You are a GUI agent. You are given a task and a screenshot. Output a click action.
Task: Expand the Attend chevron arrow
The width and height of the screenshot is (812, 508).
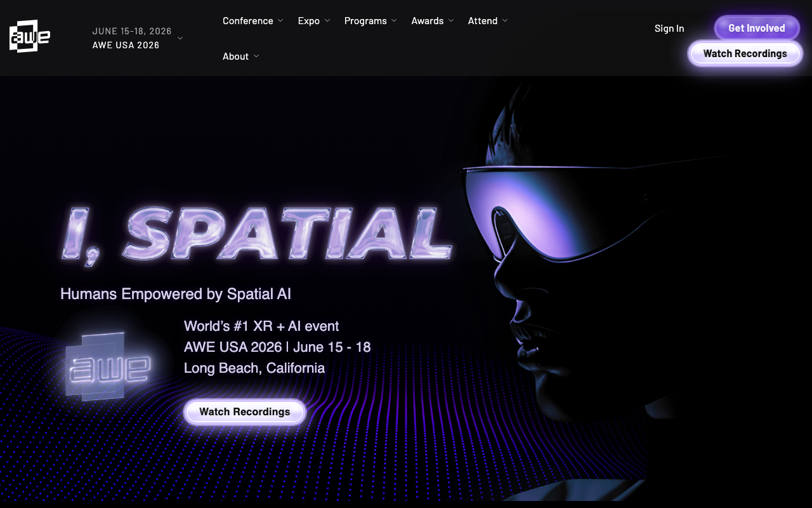click(505, 21)
